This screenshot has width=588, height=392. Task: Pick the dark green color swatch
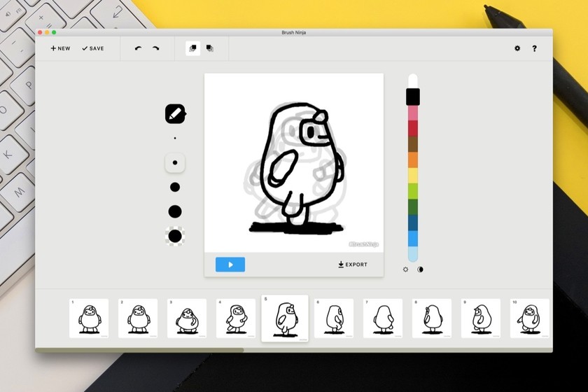(413, 207)
